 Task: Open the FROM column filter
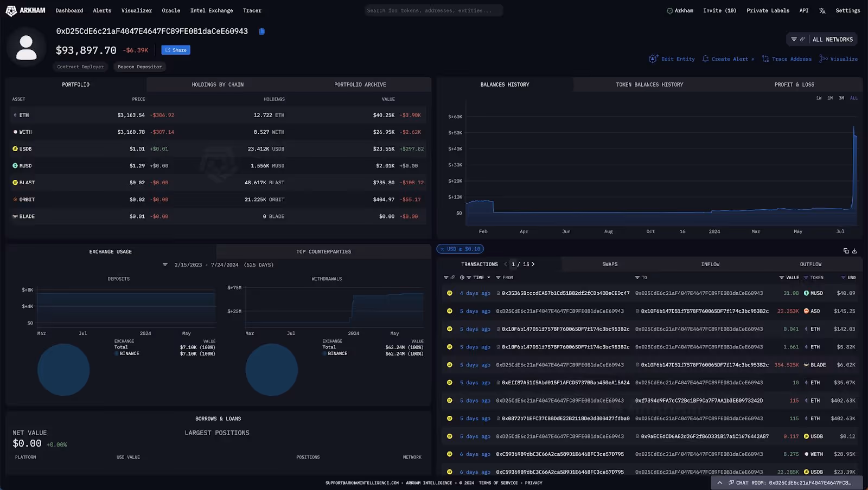coord(498,278)
